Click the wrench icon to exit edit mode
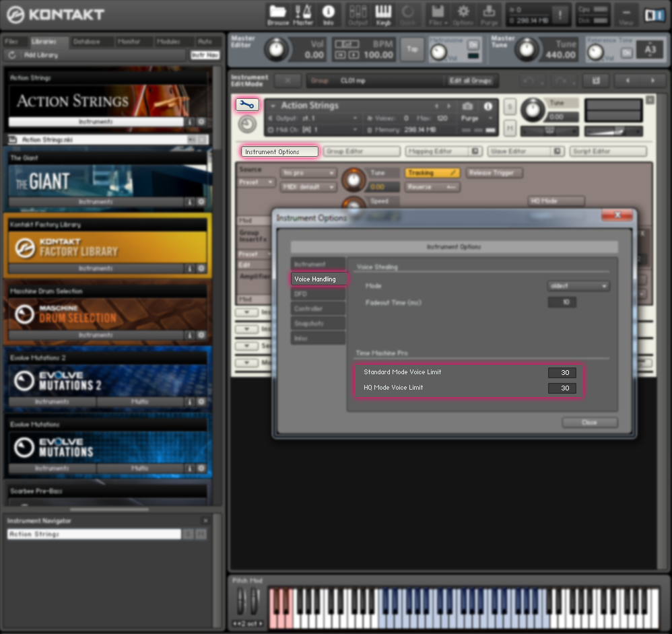 [x=246, y=105]
